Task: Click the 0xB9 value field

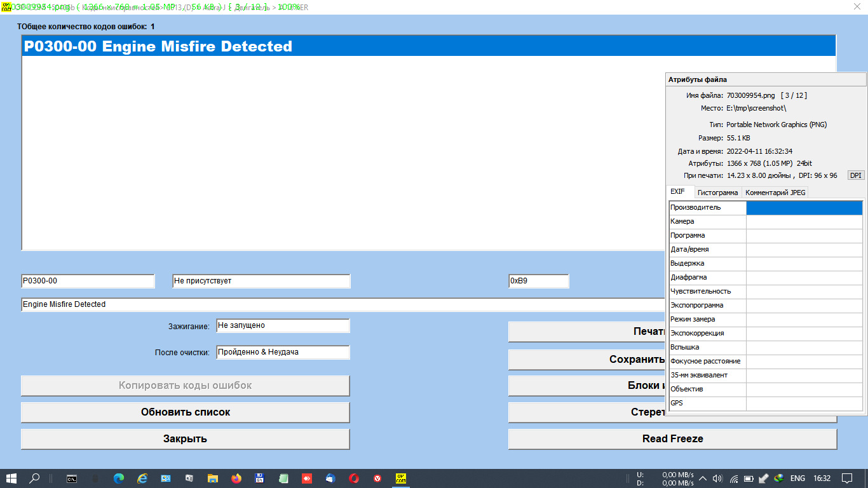Action: tap(538, 281)
